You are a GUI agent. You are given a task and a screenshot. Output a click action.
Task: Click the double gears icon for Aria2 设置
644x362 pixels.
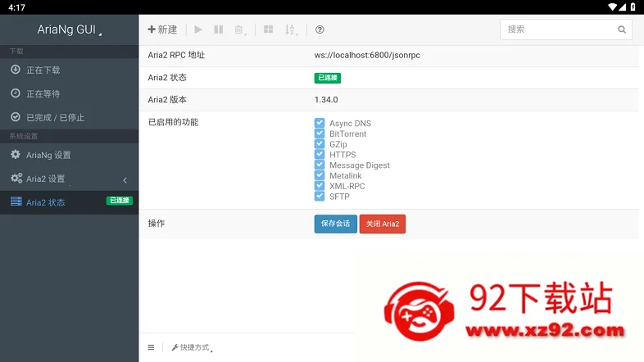point(16,178)
